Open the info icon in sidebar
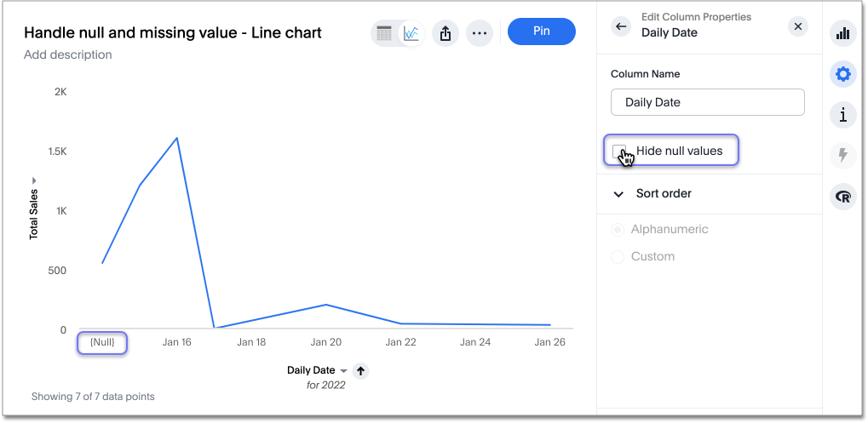The width and height of the screenshot is (868, 423). coord(843,115)
